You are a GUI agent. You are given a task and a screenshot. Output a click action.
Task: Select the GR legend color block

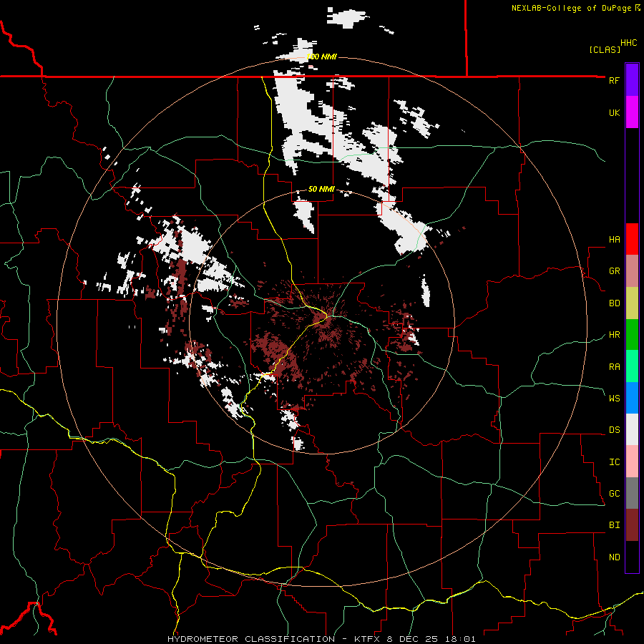pyautogui.click(x=632, y=271)
